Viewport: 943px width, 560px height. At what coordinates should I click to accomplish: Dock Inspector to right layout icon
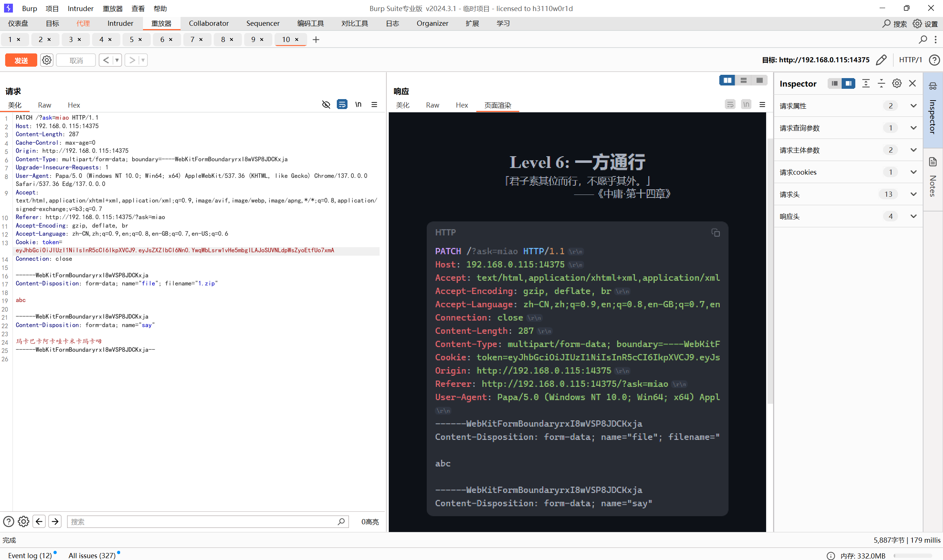tap(848, 83)
